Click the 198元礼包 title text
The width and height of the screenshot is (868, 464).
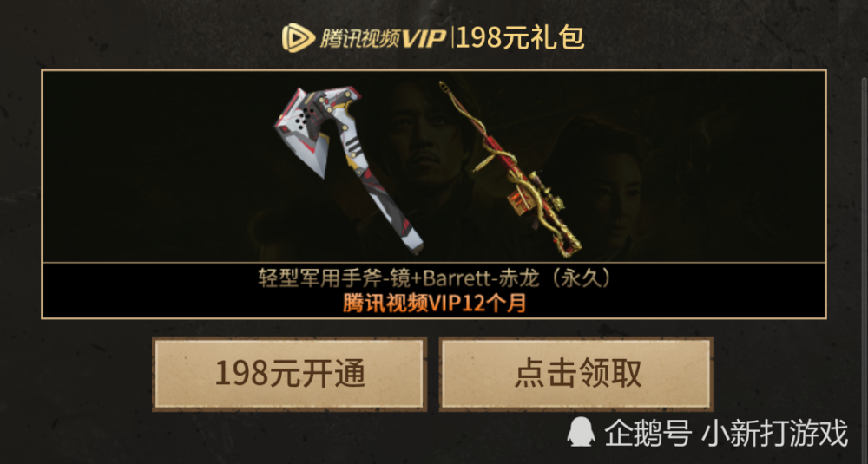click(521, 38)
